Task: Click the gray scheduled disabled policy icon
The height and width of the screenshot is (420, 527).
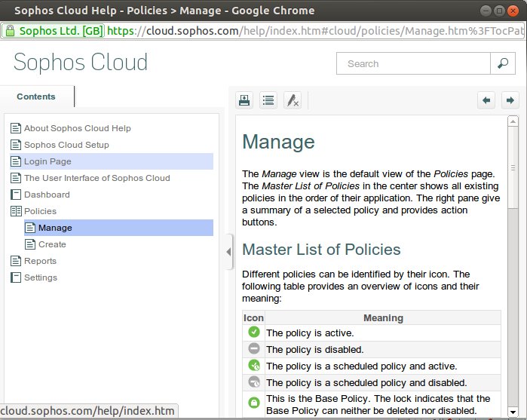Action: 254,382
